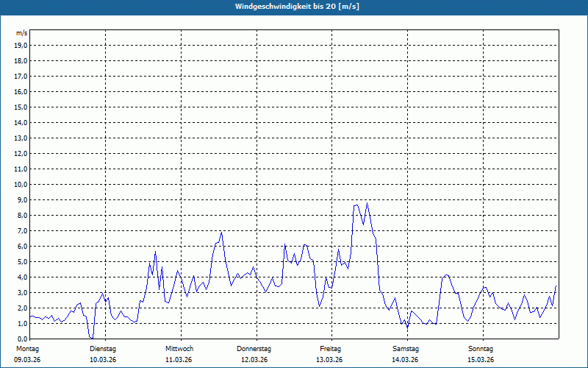588x368 pixels.
Task: Click the 13.03.26 date label
Action: (329, 360)
